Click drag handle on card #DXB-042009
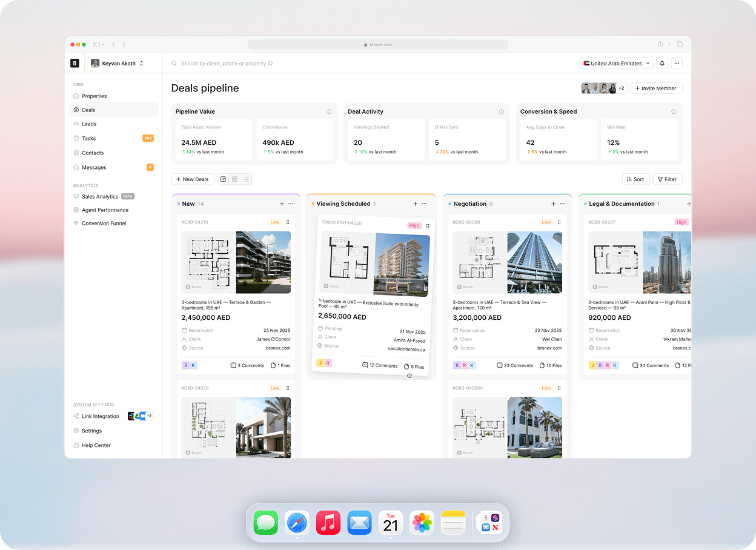 tap(559, 388)
